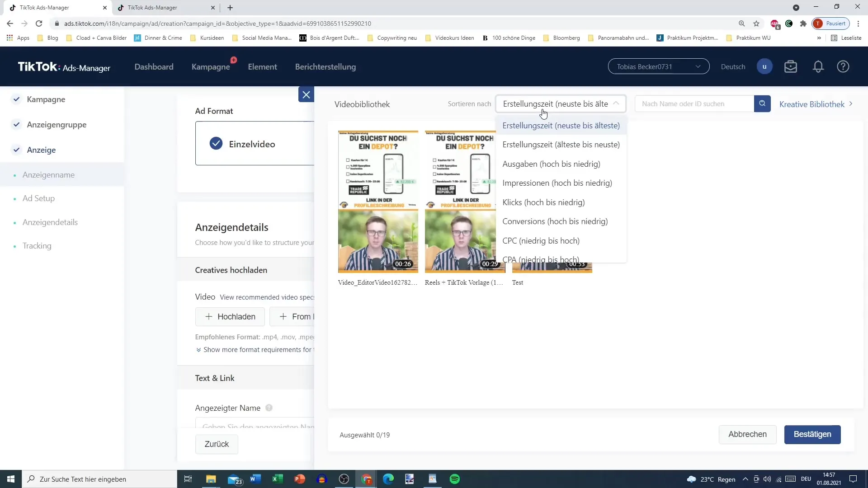Sort by Impressionen (hoch bis niedrig)
The width and height of the screenshot is (868, 488).
coord(561,183)
